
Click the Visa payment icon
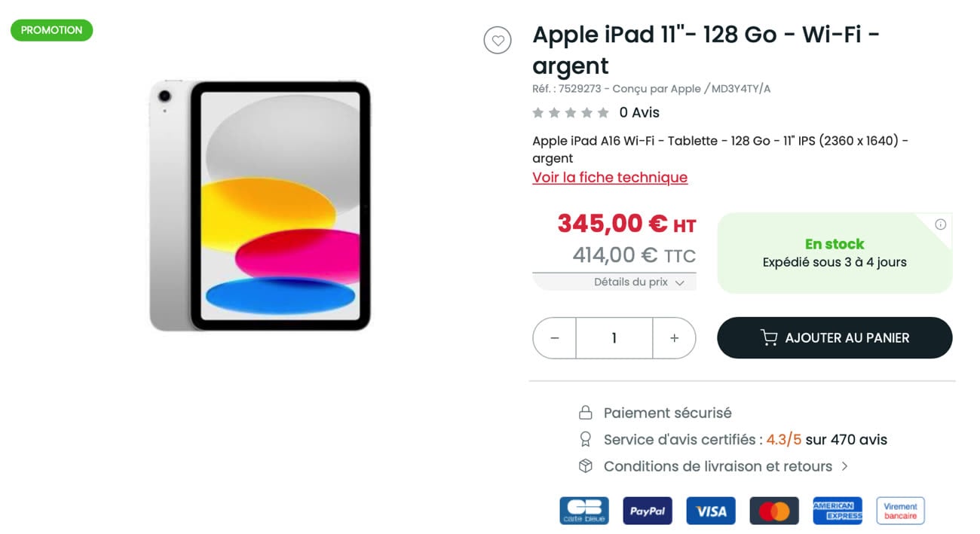(710, 511)
